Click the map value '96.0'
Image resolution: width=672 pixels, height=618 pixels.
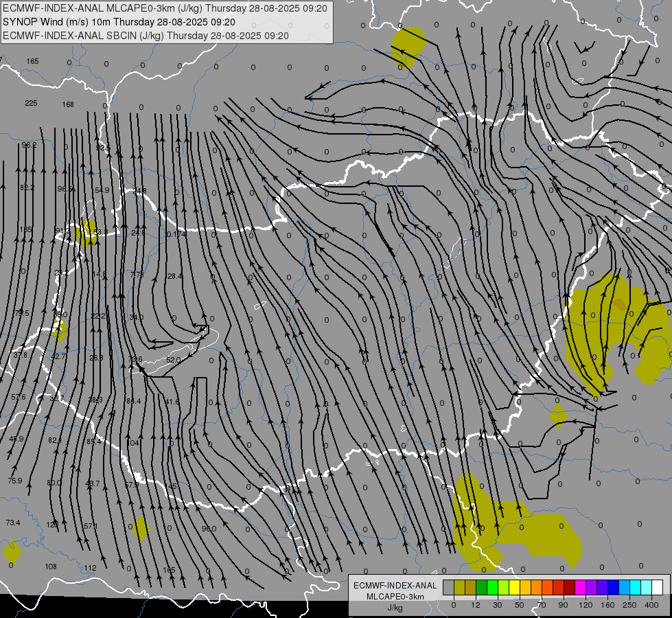tap(209, 529)
